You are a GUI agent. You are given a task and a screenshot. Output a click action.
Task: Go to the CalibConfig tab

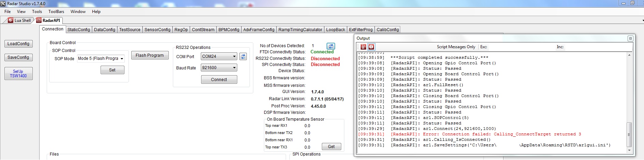coord(388,30)
